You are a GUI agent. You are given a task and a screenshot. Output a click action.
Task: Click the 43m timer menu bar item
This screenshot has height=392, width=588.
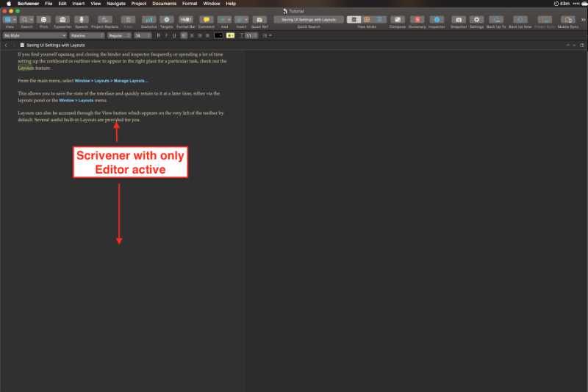tap(562, 4)
